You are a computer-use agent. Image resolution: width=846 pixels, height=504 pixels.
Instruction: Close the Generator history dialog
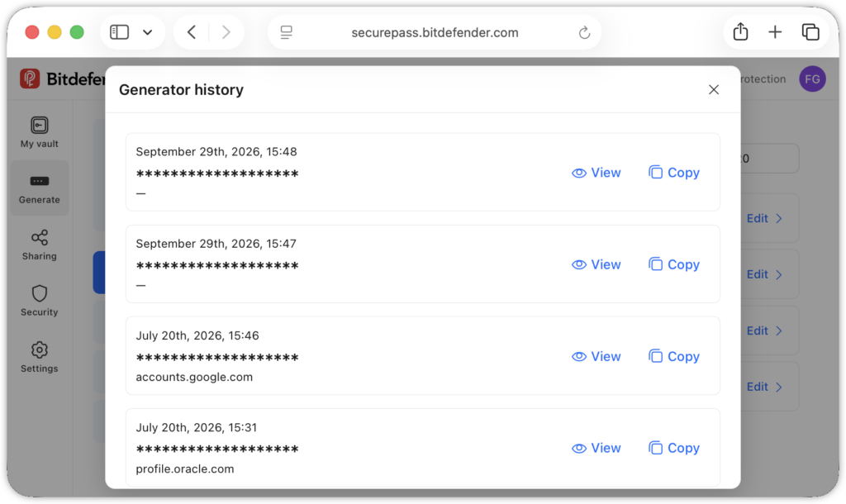[713, 89]
